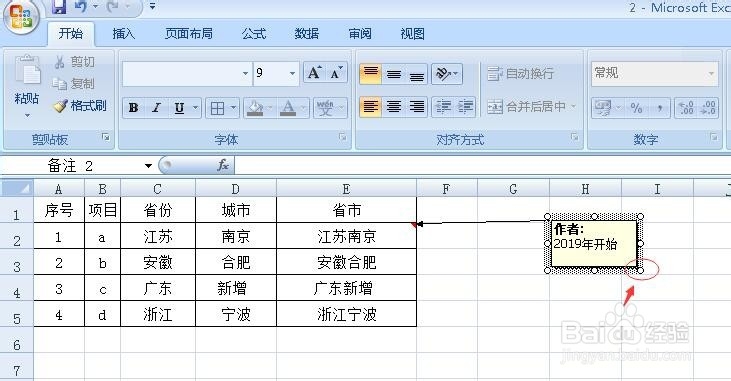
Task: Open the 公式 ribbon tab
Action: (x=254, y=34)
